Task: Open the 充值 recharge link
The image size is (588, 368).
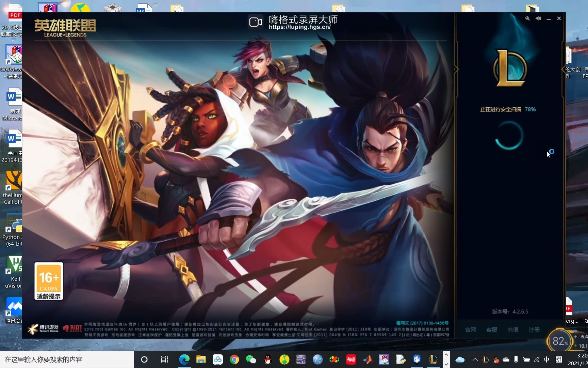Action: pos(513,330)
